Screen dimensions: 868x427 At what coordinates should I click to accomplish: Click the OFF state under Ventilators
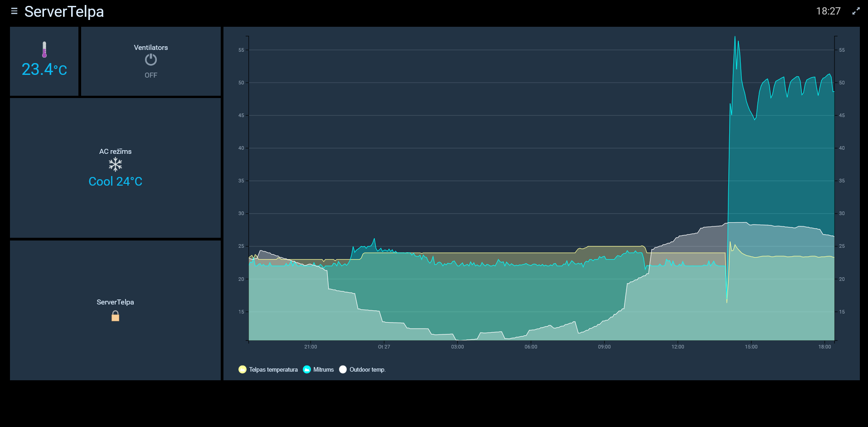coord(151,75)
